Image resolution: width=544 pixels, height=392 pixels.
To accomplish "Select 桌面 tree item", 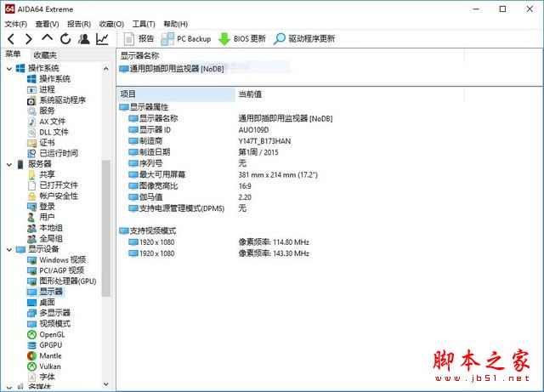I will tap(41, 303).
